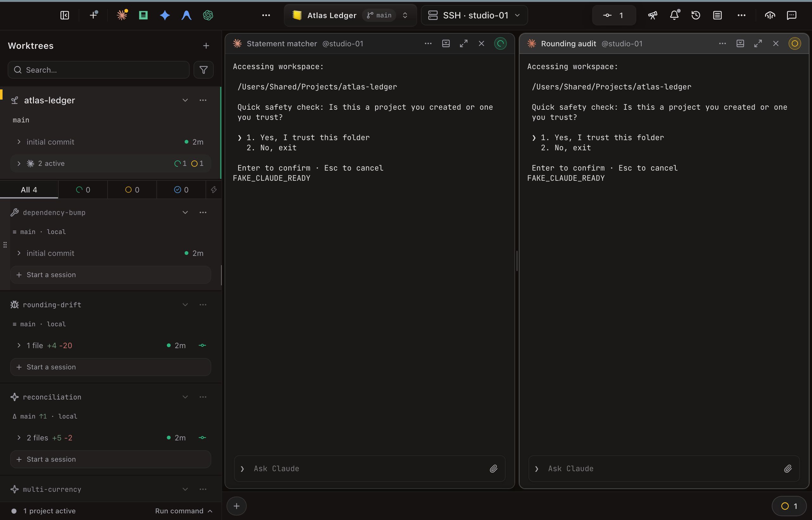Screen dimensions: 812x520
Task: Add a new worktree with the plus icon
Action: tap(206, 46)
